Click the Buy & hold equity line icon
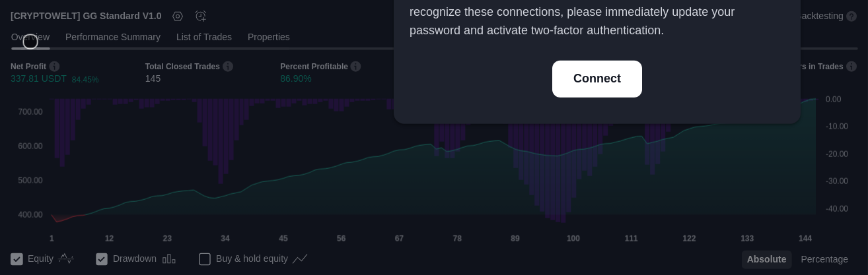 [x=300, y=259]
